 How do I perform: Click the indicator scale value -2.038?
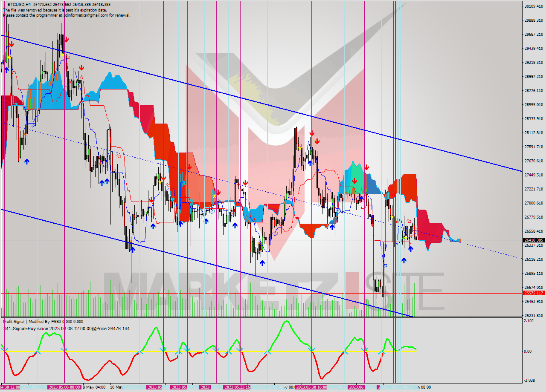click(x=530, y=380)
